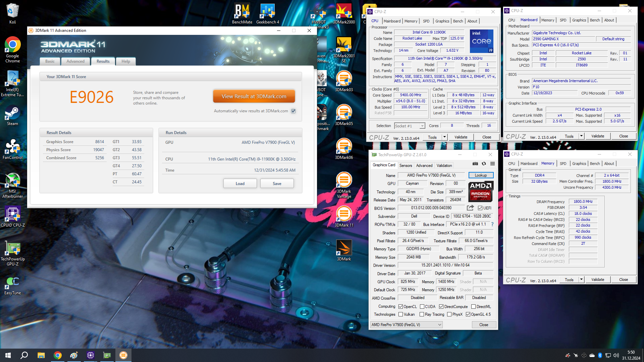The height and width of the screenshot is (362, 644).
Task: Launch 3DMark06 desktop shortcut
Action: pos(344,149)
